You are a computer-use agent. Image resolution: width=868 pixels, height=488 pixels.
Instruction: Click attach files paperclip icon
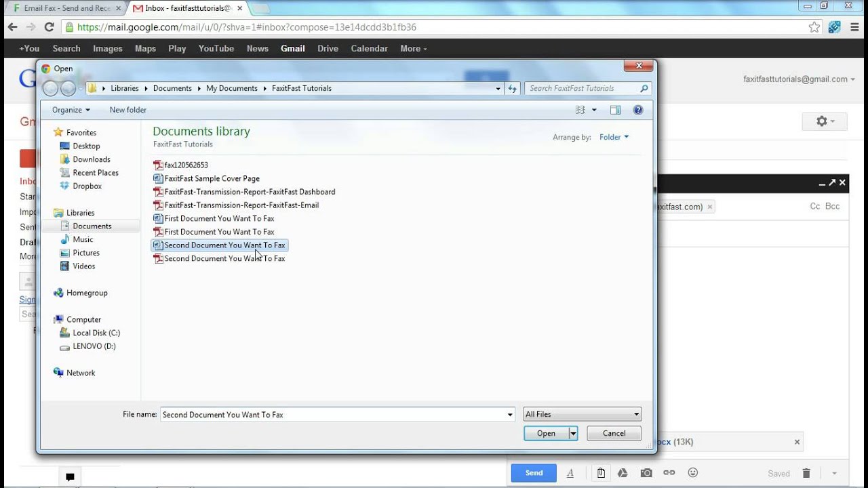601,473
